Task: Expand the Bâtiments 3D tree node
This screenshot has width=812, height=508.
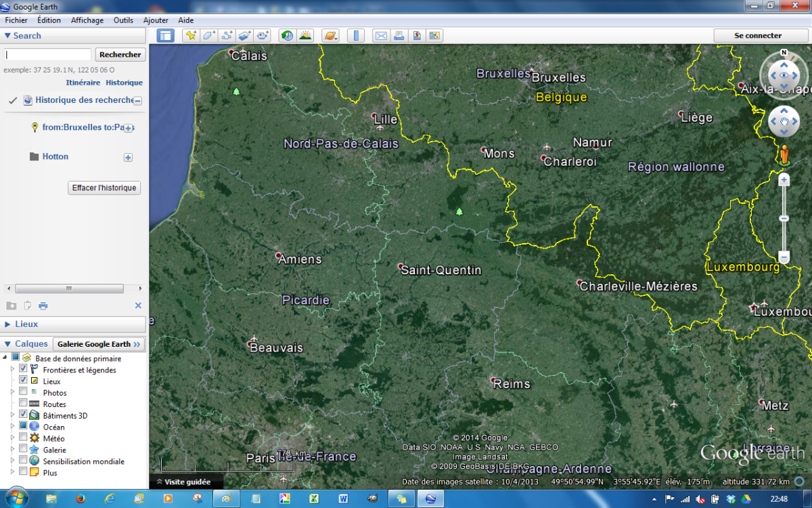Action: [12, 415]
